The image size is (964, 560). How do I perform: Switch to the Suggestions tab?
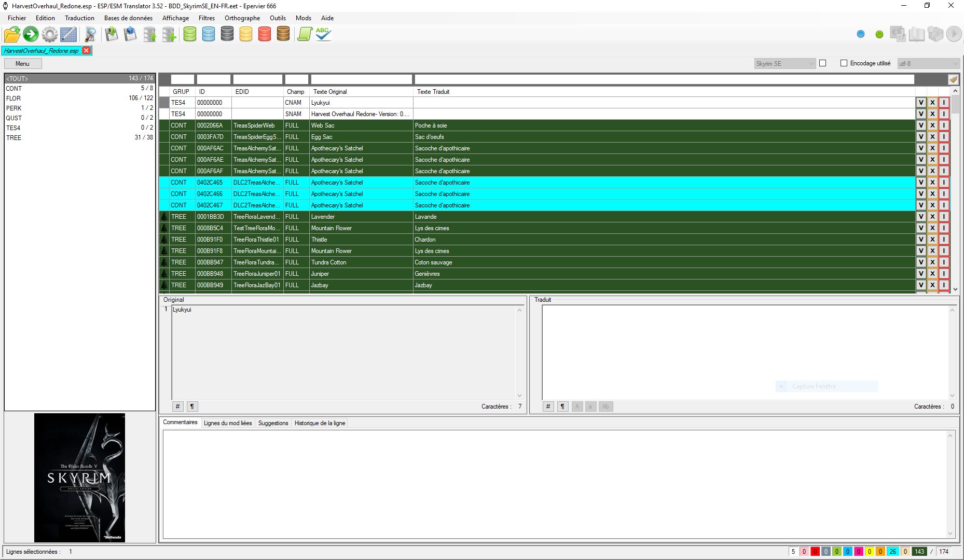tap(273, 423)
